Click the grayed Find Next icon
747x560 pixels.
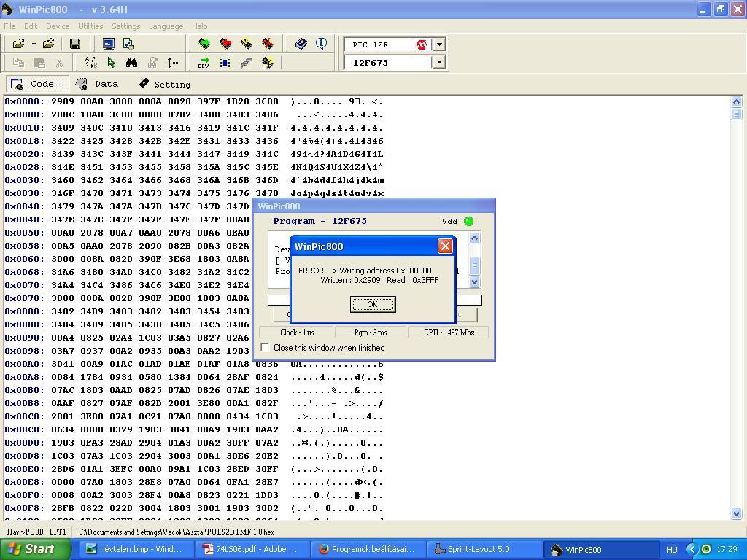(152, 63)
